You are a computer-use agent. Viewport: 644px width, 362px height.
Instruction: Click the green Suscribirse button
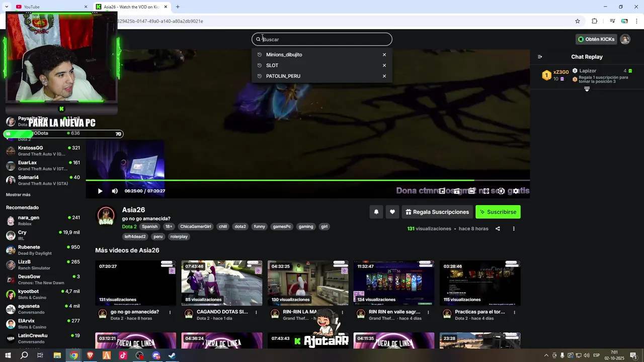click(x=498, y=212)
